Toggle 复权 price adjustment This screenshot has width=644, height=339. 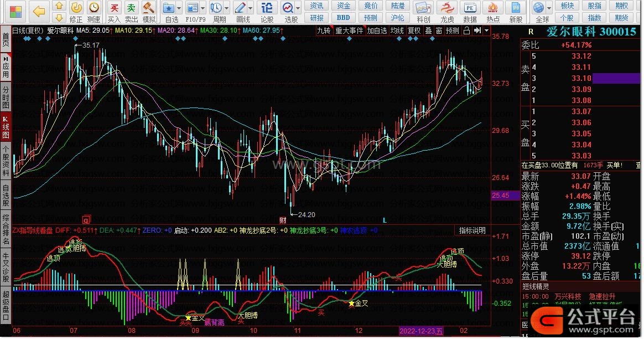click(x=414, y=30)
